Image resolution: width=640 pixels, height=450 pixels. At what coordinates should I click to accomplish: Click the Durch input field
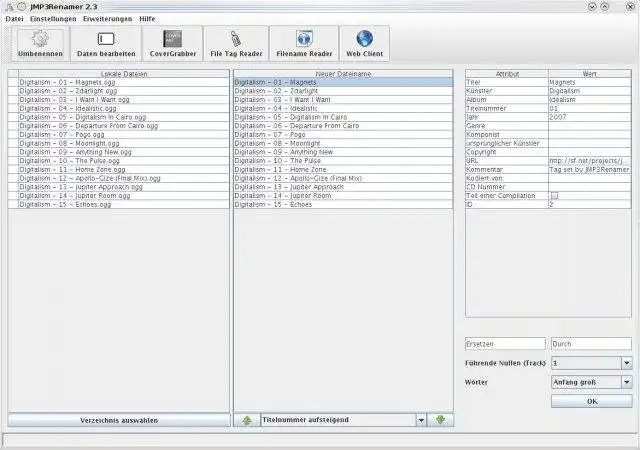(591, 344)
